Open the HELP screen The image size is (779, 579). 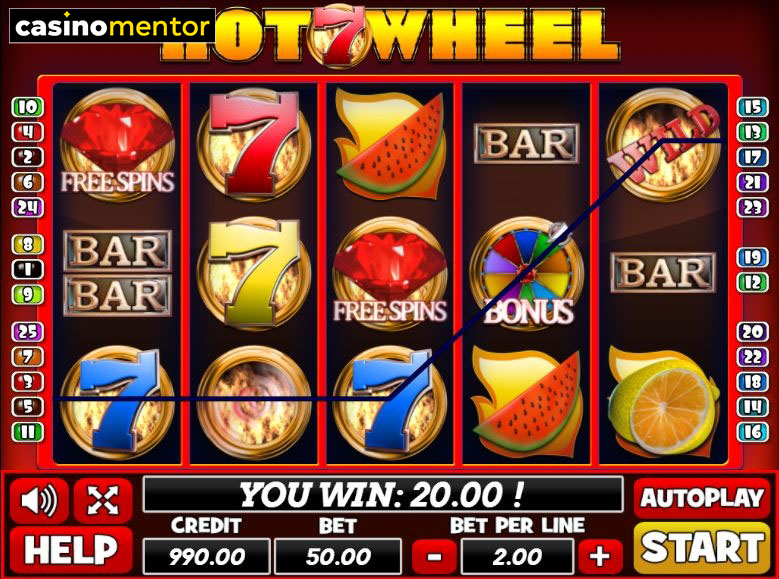[x=72, y=551]
